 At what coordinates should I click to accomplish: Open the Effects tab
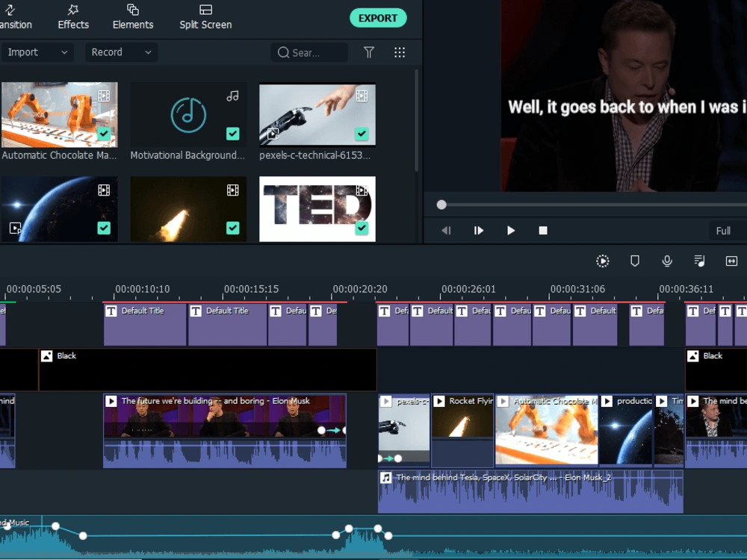coord(73,17)
